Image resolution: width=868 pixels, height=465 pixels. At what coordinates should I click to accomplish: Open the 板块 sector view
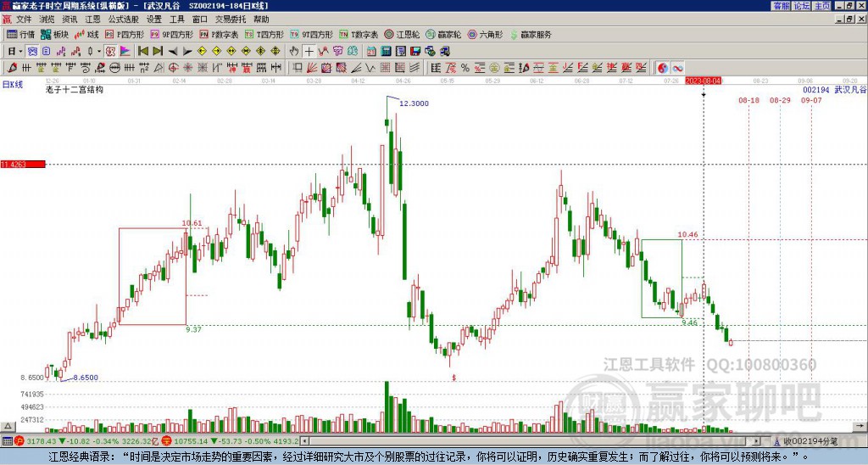coord(55,34)
